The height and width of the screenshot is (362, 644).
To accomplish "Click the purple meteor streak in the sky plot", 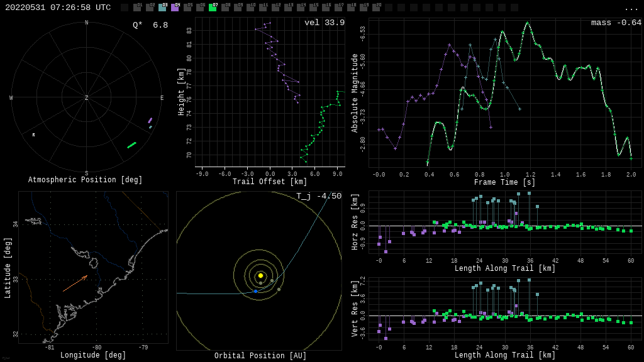I will (x=150, y=120).
